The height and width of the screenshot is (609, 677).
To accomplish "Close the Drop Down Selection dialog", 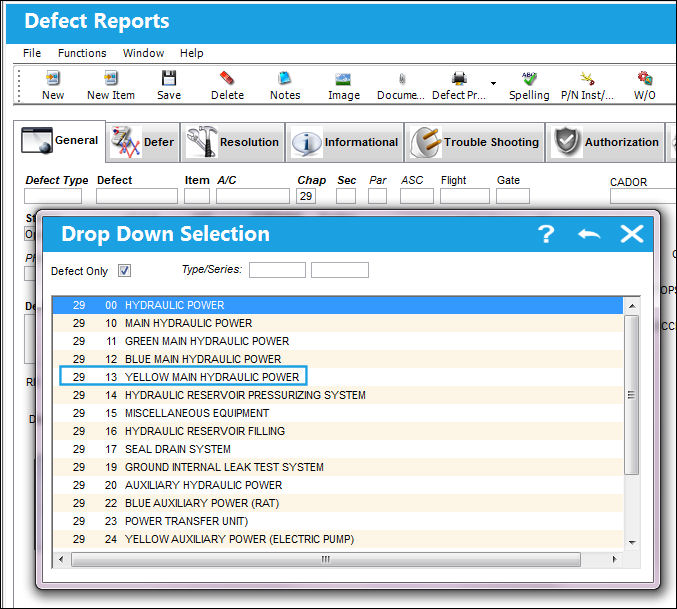I will pos(632,234).
